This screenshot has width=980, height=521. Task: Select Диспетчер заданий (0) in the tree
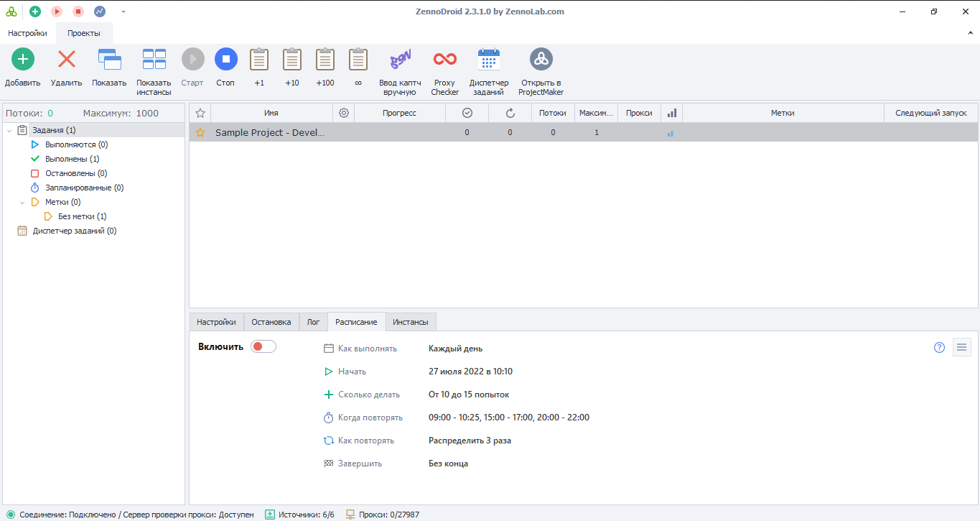(74, 231)
